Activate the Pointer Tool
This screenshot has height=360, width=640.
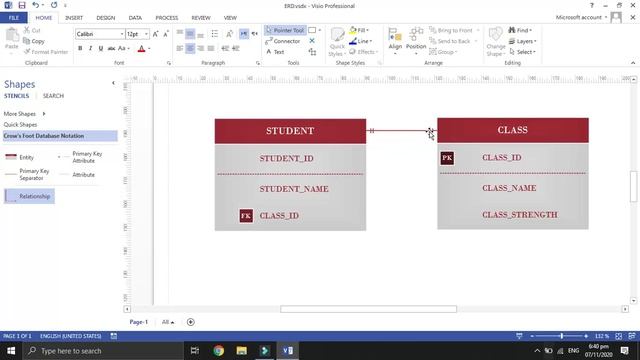tap(284, 30)
